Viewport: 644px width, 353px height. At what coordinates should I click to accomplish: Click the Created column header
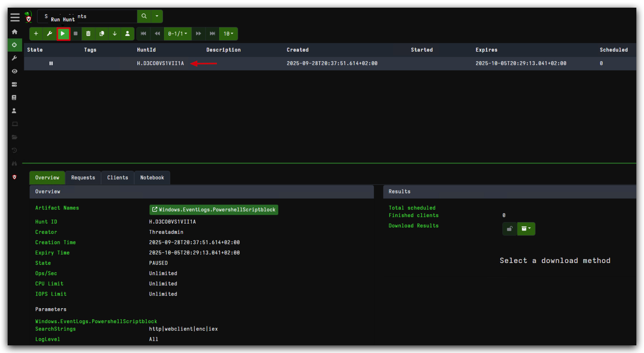[x=297, y=50]
